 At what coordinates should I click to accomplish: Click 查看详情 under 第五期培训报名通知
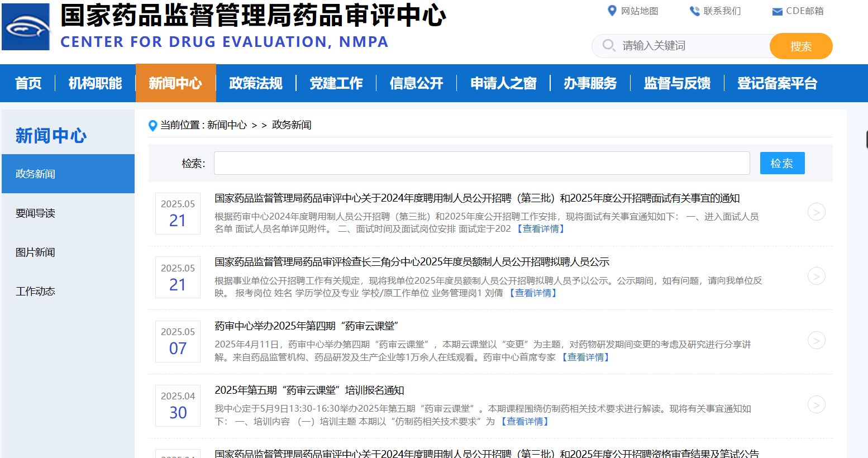point(525,422)
